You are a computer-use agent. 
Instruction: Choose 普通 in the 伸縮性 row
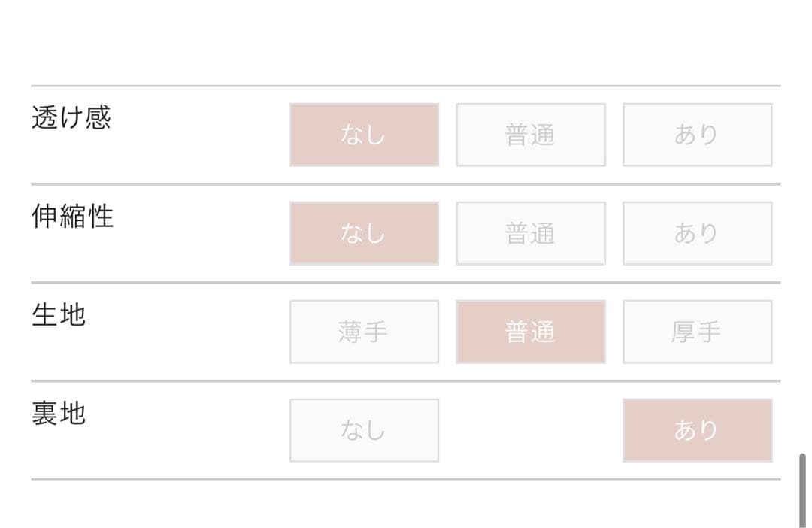tap(531, 233)
